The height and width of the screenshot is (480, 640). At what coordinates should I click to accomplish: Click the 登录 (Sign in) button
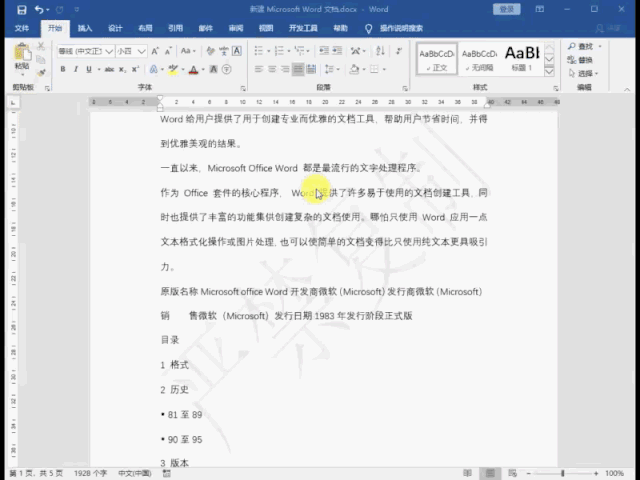506,9
